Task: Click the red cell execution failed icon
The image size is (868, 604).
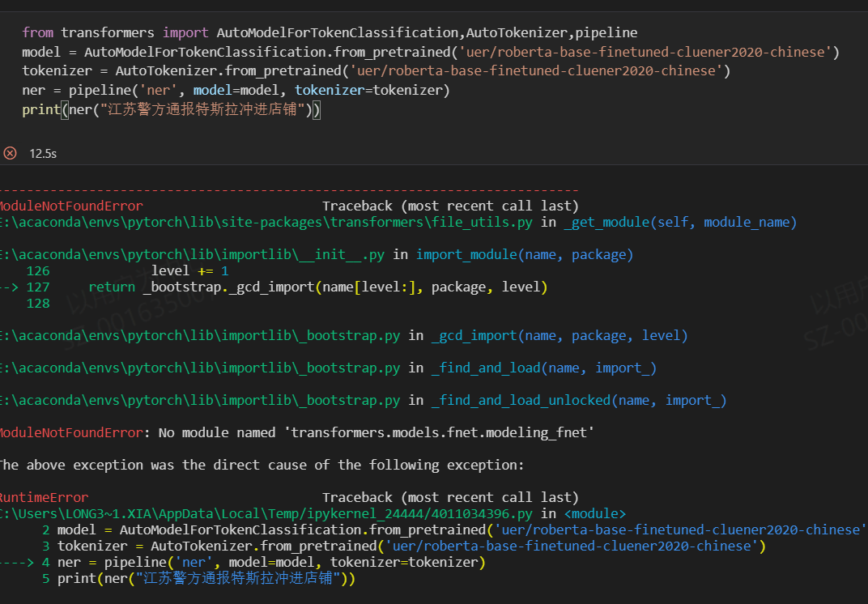Action: pos(10,153)
